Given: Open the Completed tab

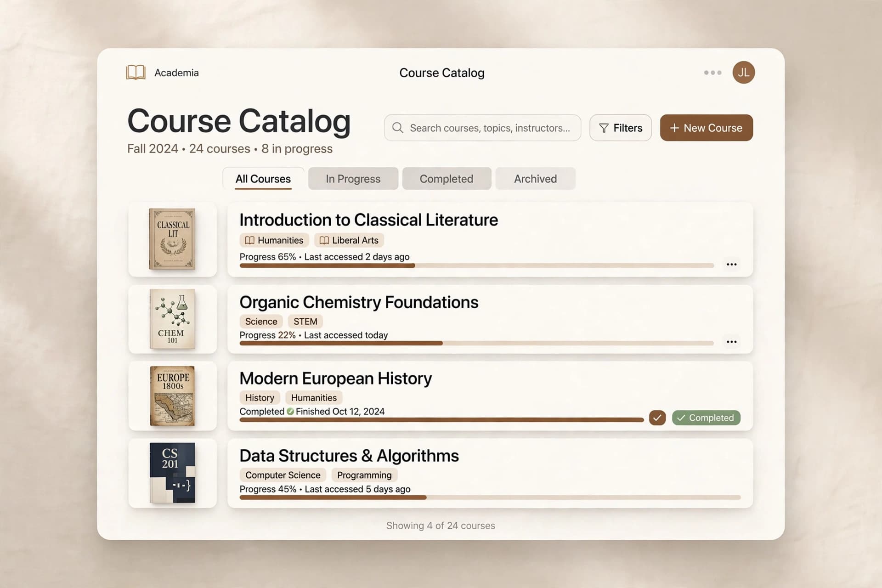Looking at the screenshot, I should tap(446, 179).
